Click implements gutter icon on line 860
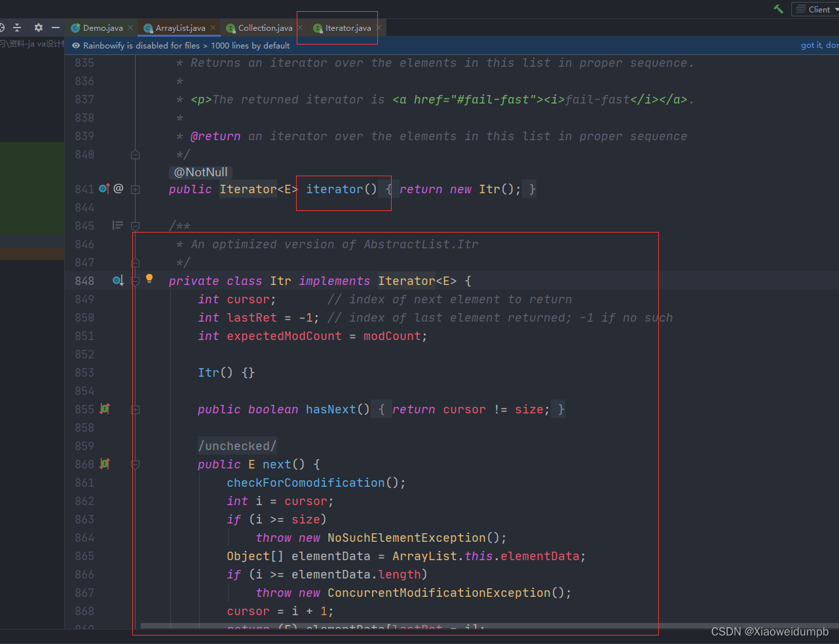This screenshot has height=644, width=839. [105, 464]
